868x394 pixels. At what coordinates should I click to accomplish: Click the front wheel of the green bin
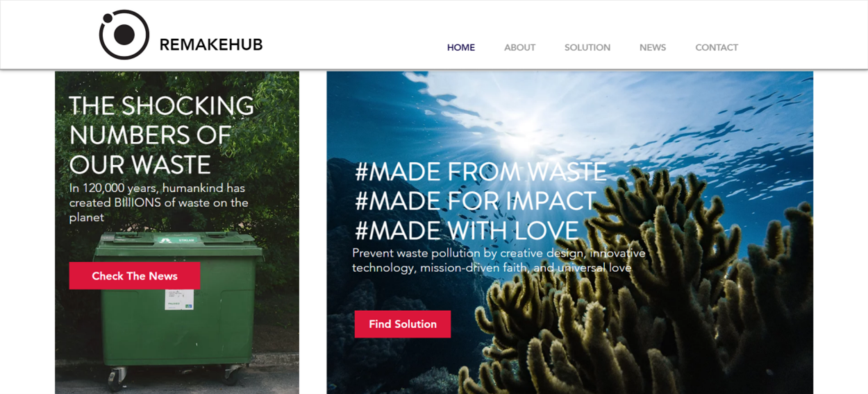click(115, 377)
